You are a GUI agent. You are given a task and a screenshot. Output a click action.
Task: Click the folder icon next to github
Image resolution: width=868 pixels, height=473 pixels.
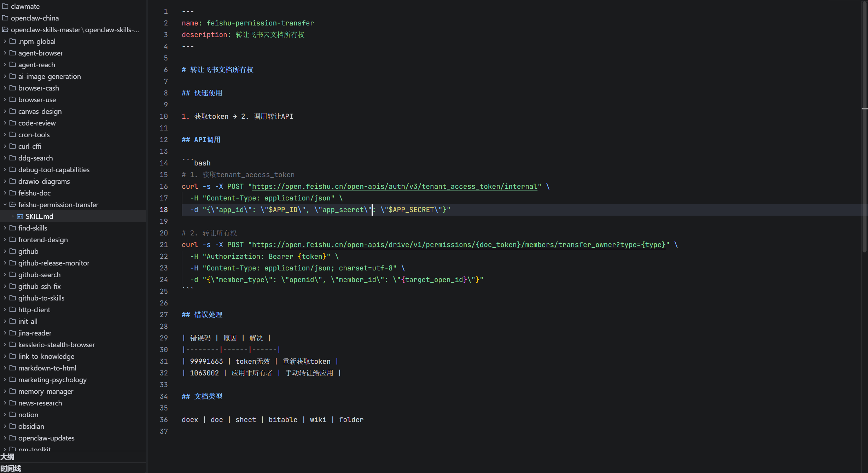click(13, 251)
